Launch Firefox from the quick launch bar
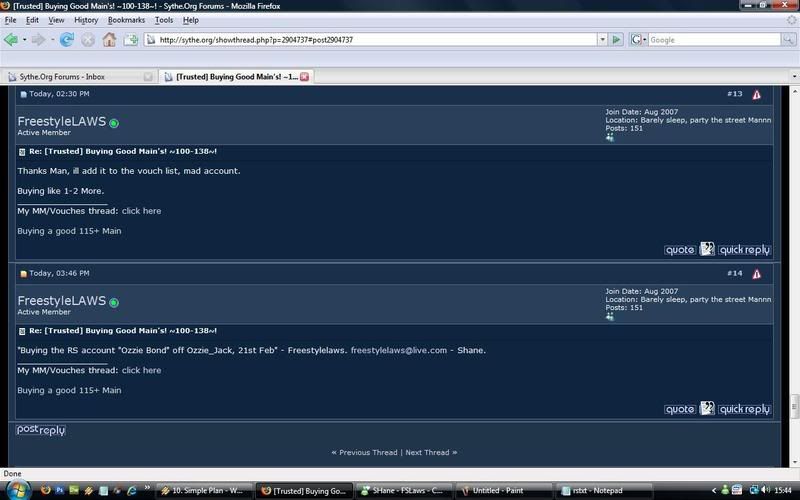Viewport: 800px width, 500px height. click(x=45, y=490)
